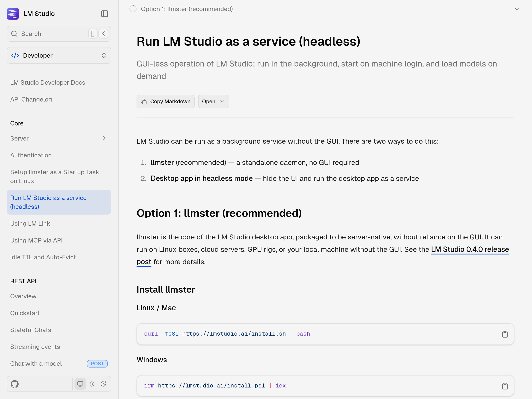Open the Using LM Link page
532x399 pixels.
pyautogui.click(x=30, y=223)
